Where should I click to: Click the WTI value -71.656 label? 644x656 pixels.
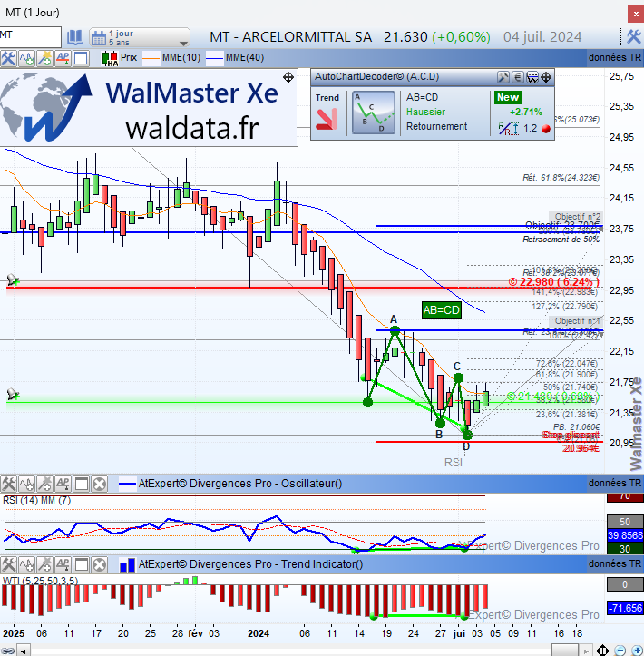(x=625, y=608)
